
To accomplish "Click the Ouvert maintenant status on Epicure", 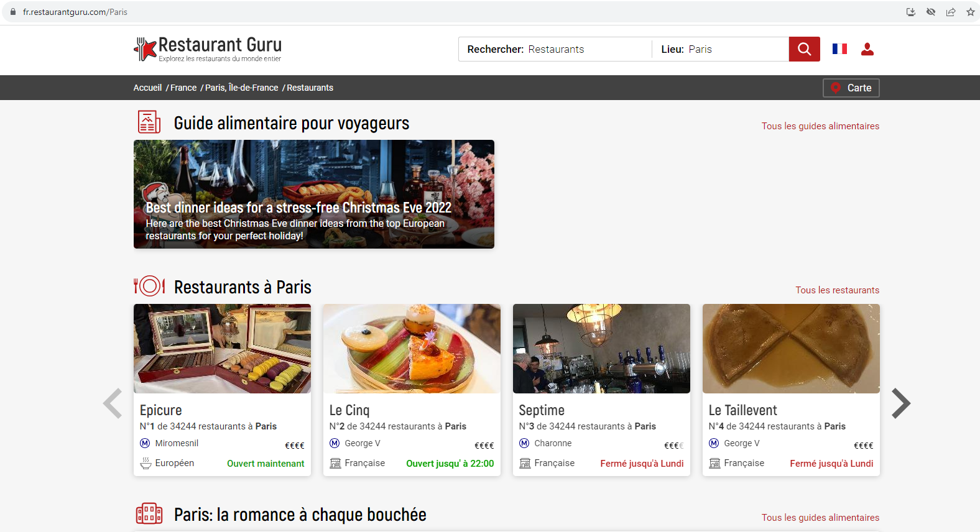I will (266, 464).
